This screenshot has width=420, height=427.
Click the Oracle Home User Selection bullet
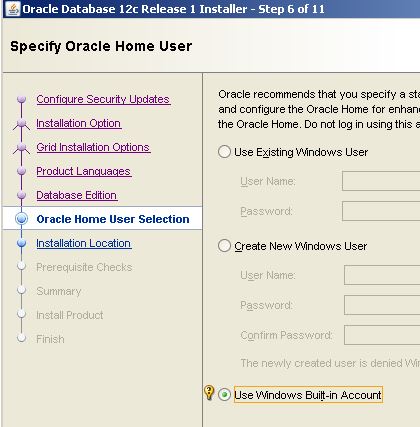click(x=22, y=219)
